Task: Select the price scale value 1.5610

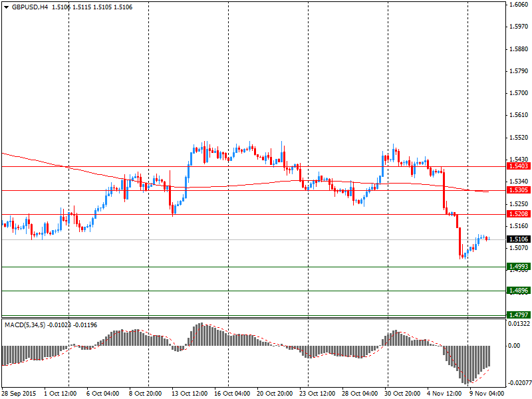Action: pyautogui.click(x=519, y=115)
